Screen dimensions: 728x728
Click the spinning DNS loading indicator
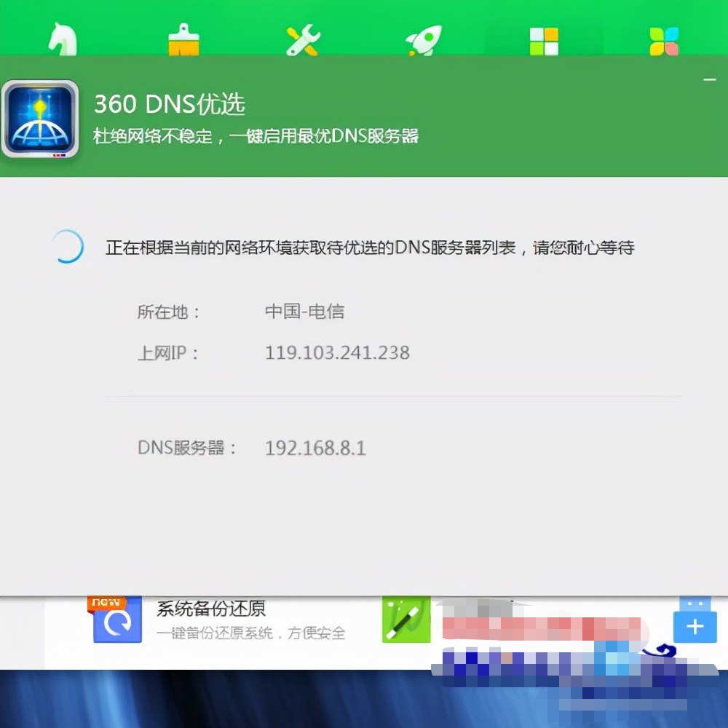(67, 248)
